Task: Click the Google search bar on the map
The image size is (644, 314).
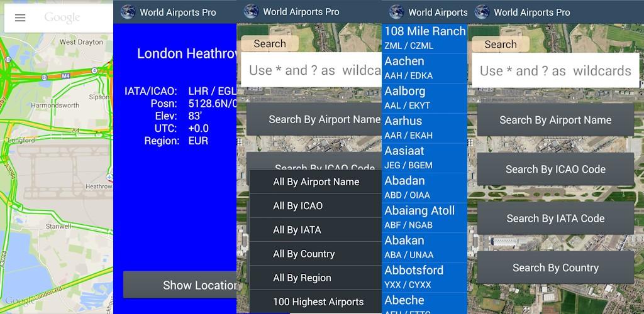Action: point(58,18)
